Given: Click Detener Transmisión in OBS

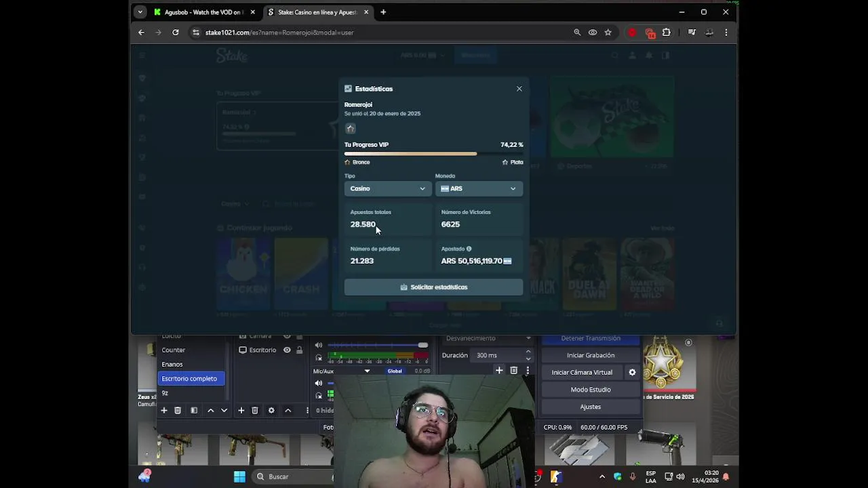Looking at the screenshot, I should (x=591, y=338).
